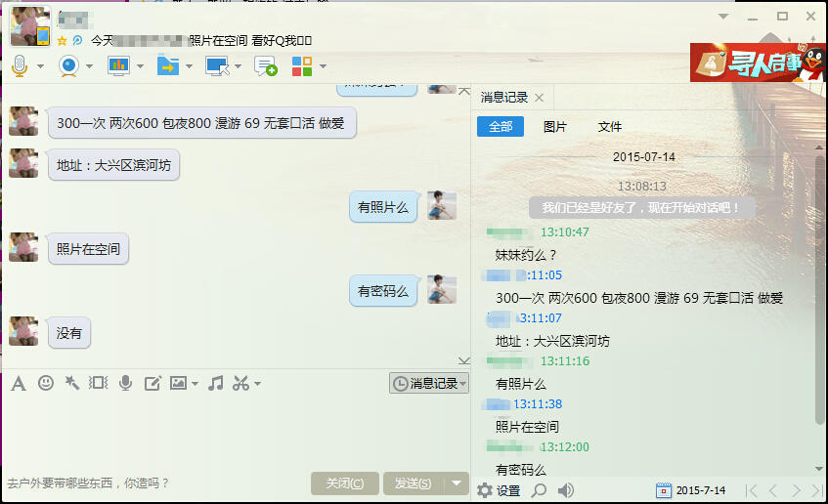Click the blue icon beside the star

77,41
